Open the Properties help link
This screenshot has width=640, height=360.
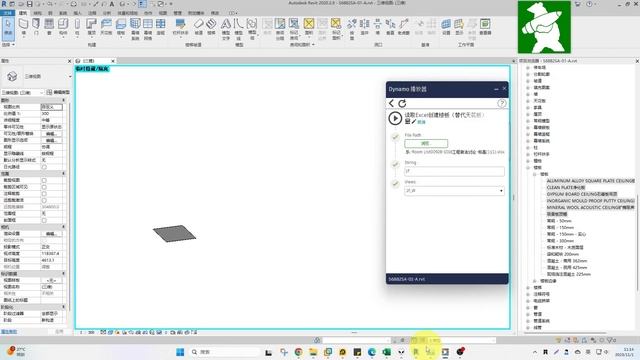(9, 332)
